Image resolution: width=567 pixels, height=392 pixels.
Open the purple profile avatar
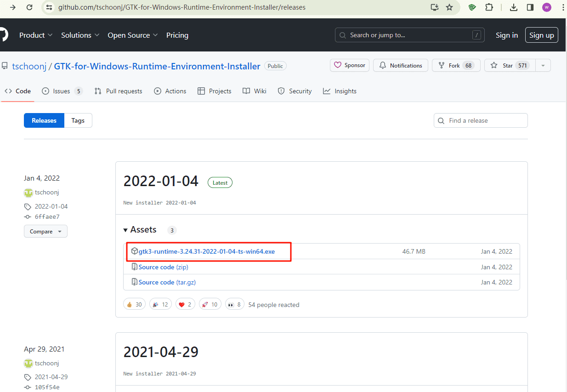click(546, 7)
